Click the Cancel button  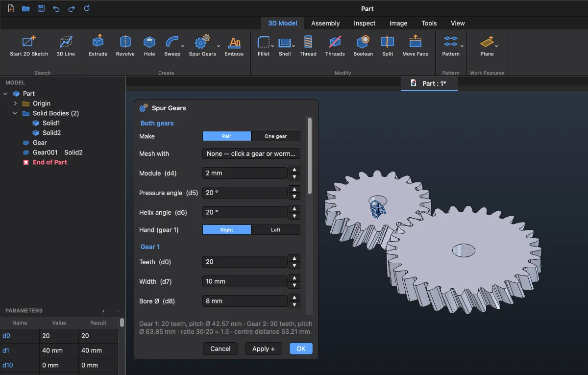220,349
